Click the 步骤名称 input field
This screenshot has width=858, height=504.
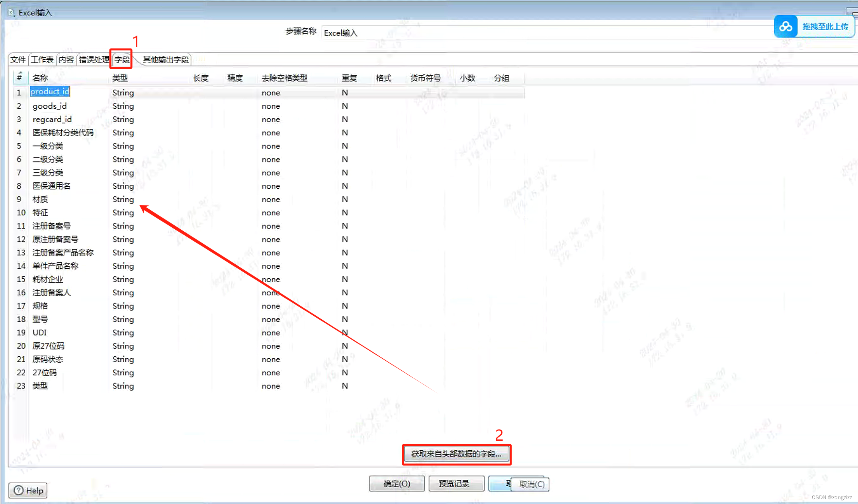398,33
